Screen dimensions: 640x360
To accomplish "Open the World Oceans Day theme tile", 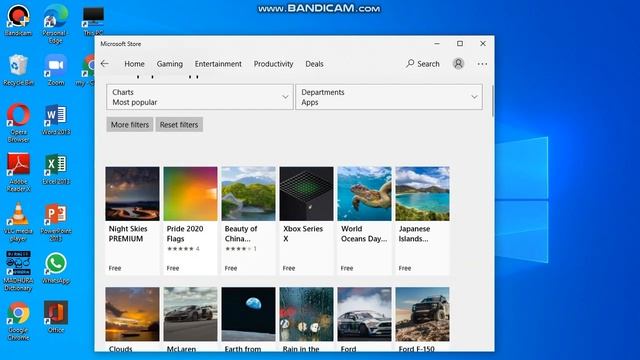I will tap(364, 220).
